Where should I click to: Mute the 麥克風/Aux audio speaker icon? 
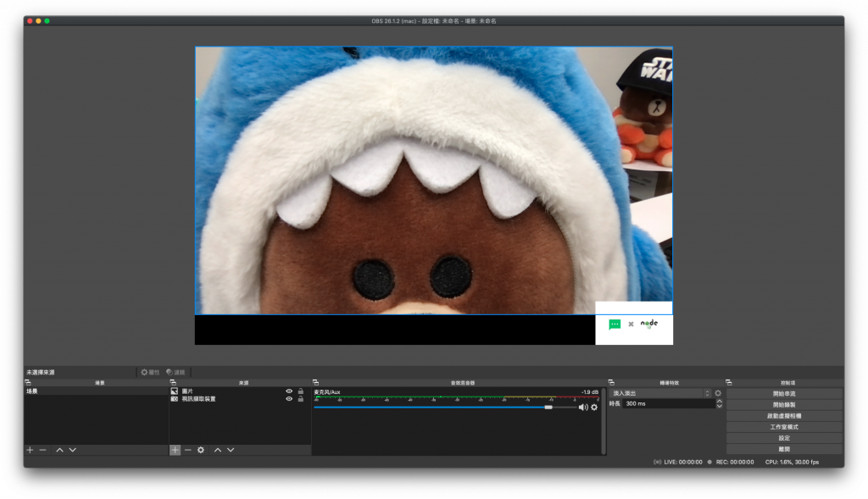(x=583, y=408)
